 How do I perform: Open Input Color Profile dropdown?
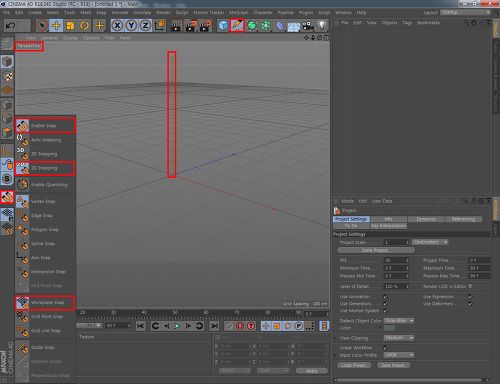(x=399, y=355)
